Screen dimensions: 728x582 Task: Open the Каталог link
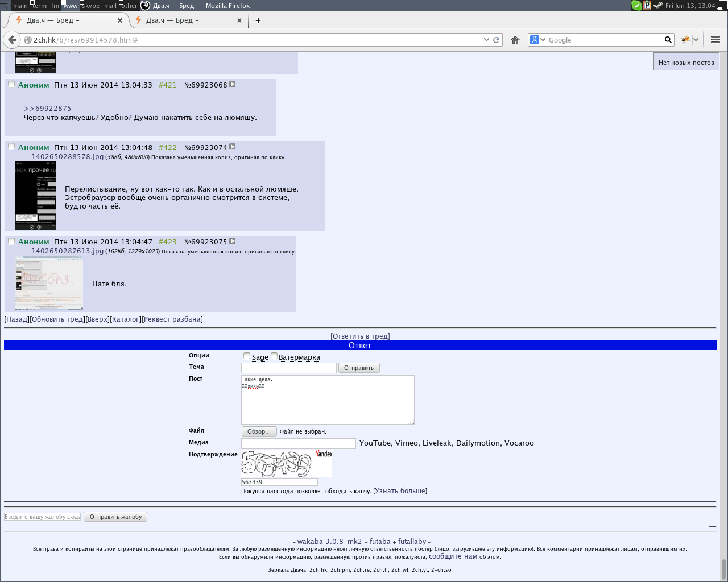point(126,319)
